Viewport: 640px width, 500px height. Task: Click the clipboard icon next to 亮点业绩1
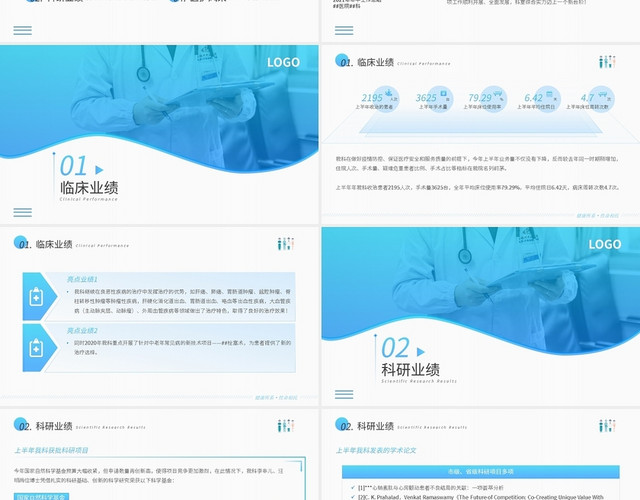pos(36,296)
